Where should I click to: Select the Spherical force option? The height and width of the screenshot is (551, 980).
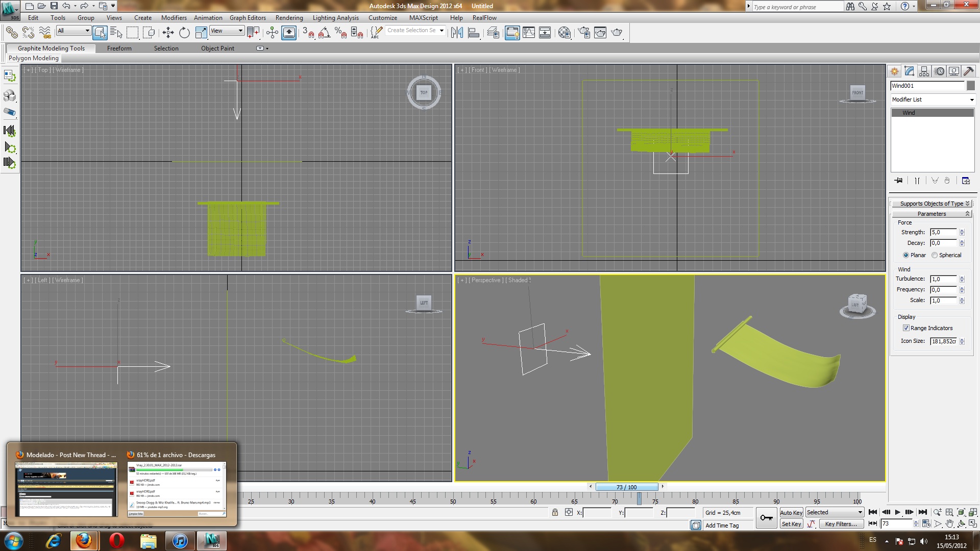tap(935, 255)
